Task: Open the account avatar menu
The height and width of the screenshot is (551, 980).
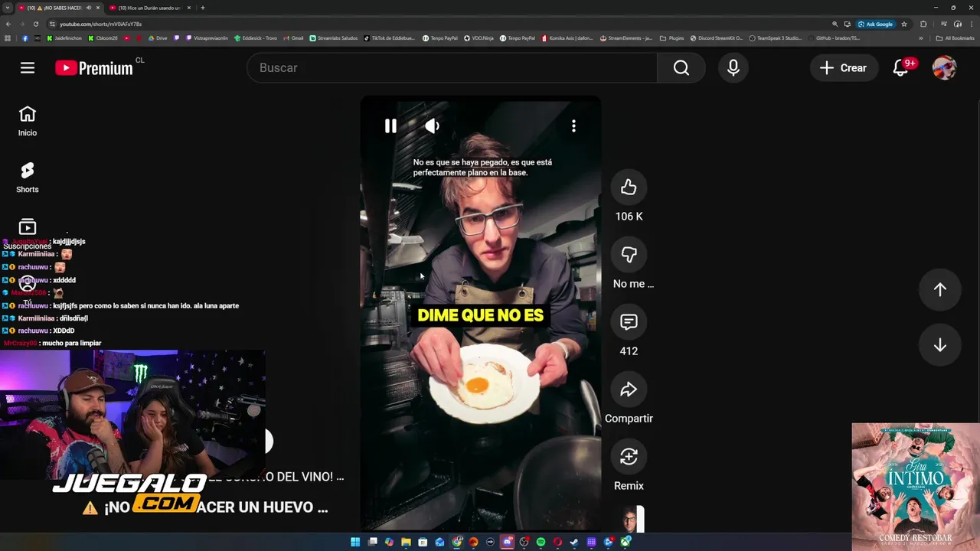Action: (944, 67)
